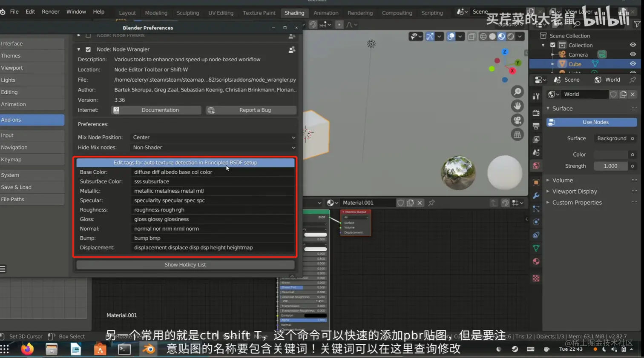This screenshot has width=644, height=358.
Task: Open the Output properties printer icon
Action: pos(536,126)
